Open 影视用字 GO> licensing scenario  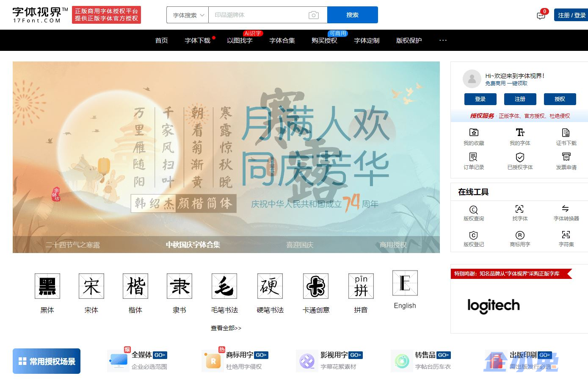click(x=329, y=360)
